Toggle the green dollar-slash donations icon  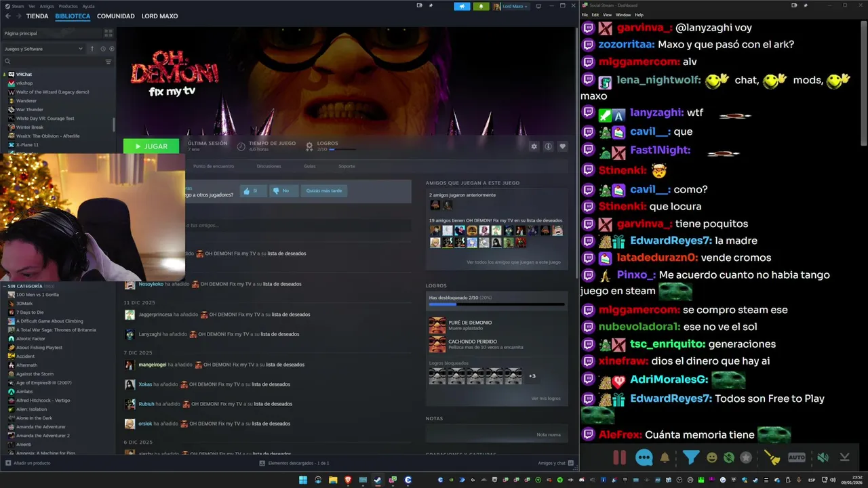point(729,457)
